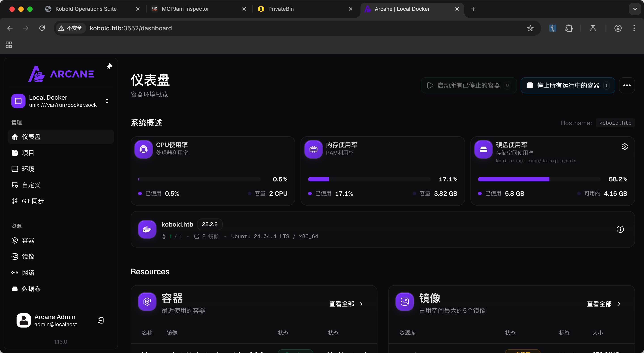Viewport: 644px width, 353px height.
Task: Click the 镜像 card image icon
Action: pyautogui.click(x=405, y=302)
